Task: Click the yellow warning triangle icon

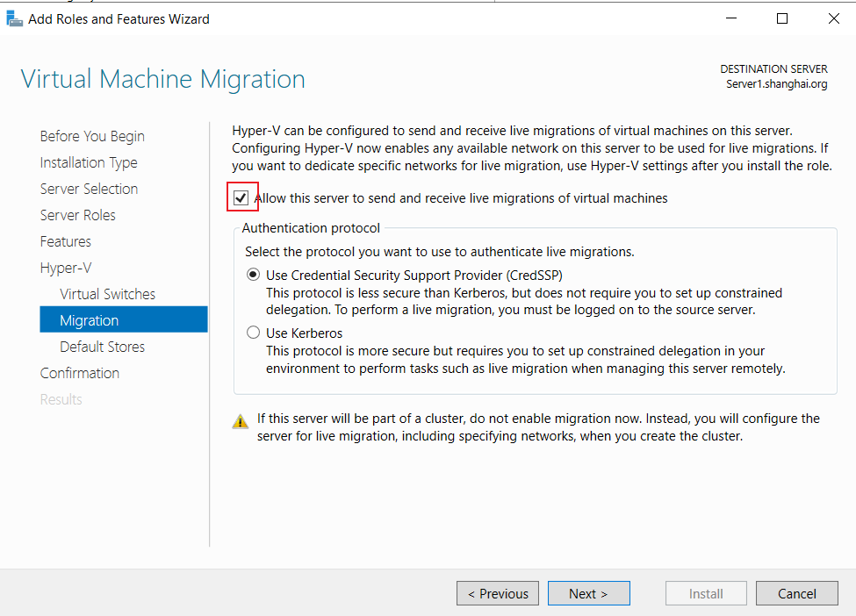Action: (241, 422)
